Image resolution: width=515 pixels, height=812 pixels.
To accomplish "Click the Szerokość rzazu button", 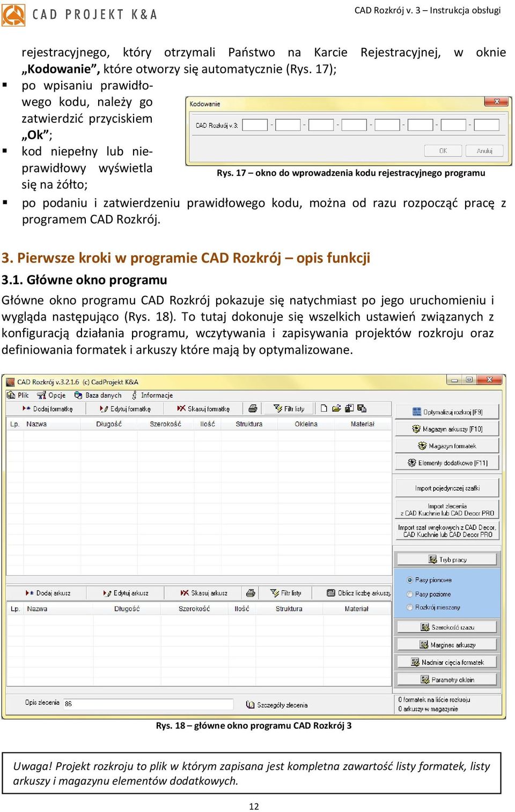I will click(x=447, y=627).
